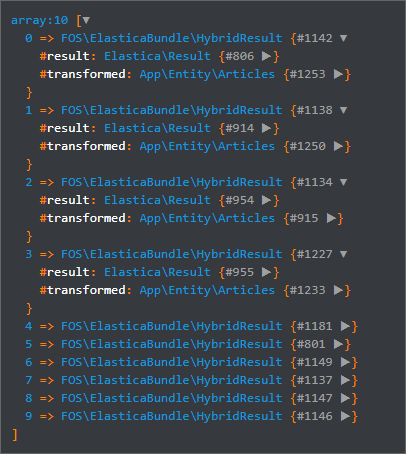The image size is (406, 454).
Task: Click Elastica\Result class beside #955
Action: pyautogui.click(x=157, y=272)
